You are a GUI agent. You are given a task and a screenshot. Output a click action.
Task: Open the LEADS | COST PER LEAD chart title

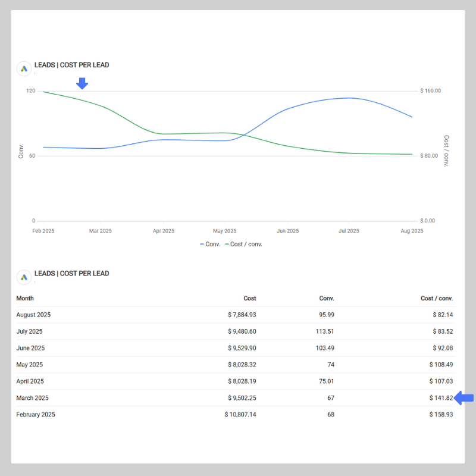(x=71, y=65)
